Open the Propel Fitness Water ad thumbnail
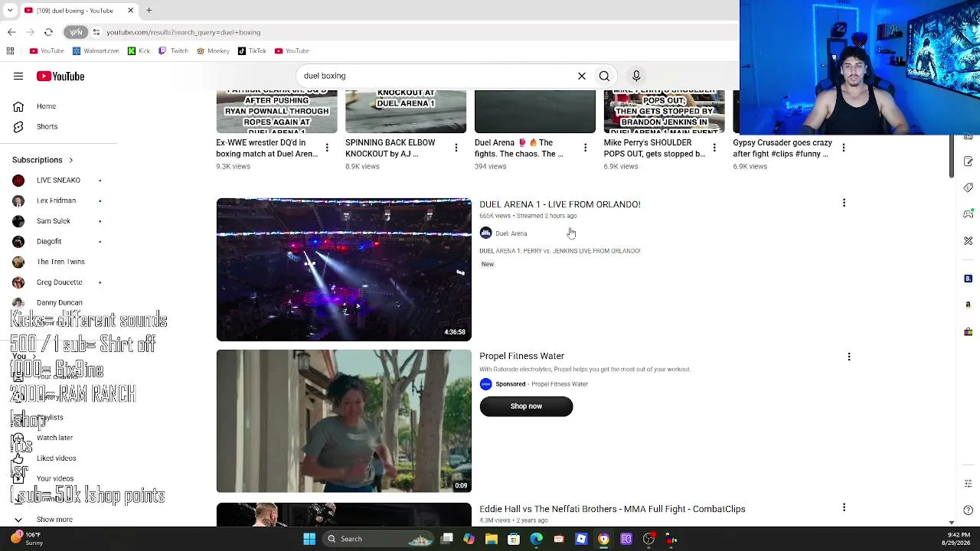Image resolution: width=980 pixels, height=551 pixels. point(344,421)
